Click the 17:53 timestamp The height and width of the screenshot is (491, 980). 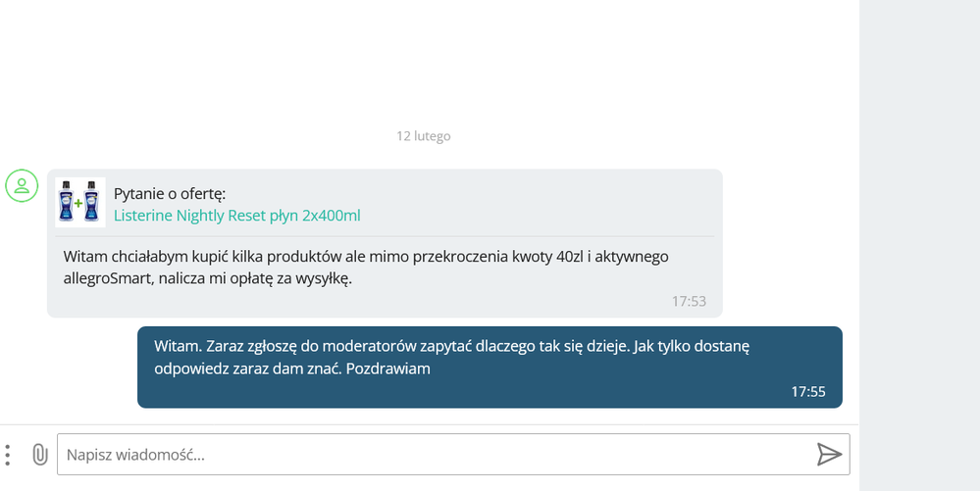tap(689, 301)
